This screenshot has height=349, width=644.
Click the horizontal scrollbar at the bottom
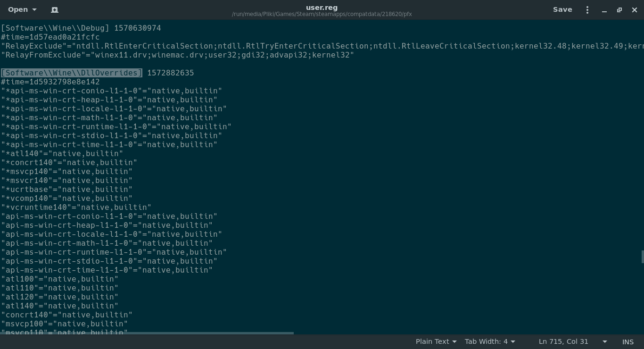(147, 333)
